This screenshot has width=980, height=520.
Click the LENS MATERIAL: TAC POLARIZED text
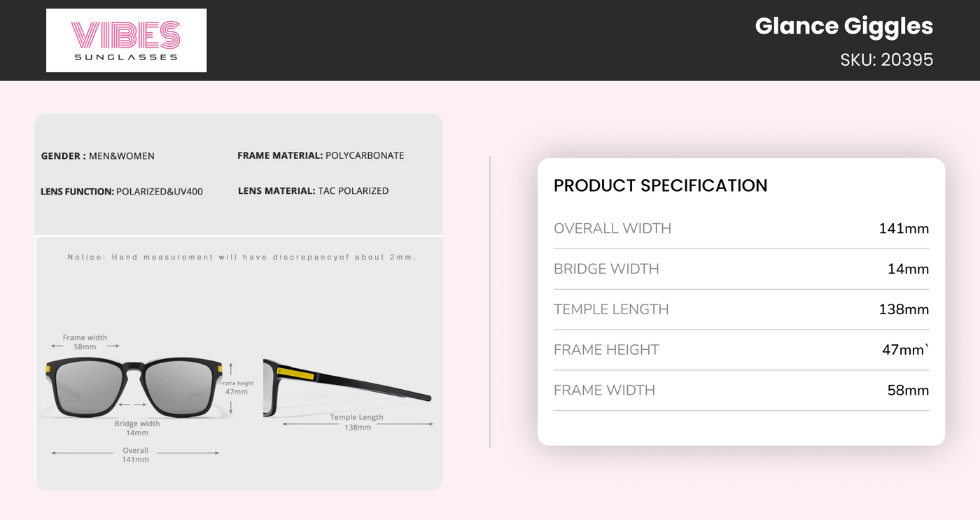(x=313, y=190)
